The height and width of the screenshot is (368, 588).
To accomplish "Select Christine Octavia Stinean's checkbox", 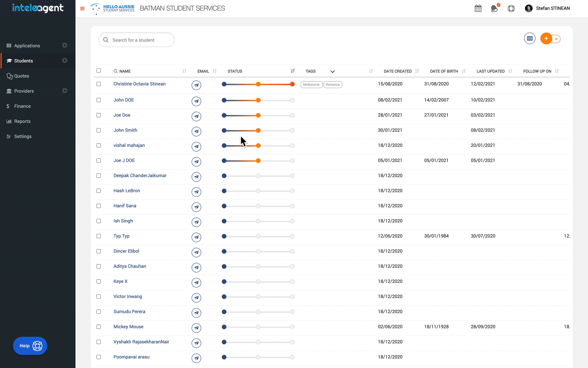I will click(99, 84).
